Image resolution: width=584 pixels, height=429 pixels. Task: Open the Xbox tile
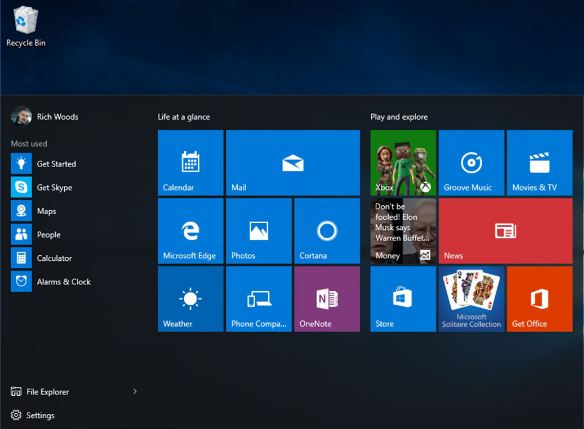[x=403, y=163]
